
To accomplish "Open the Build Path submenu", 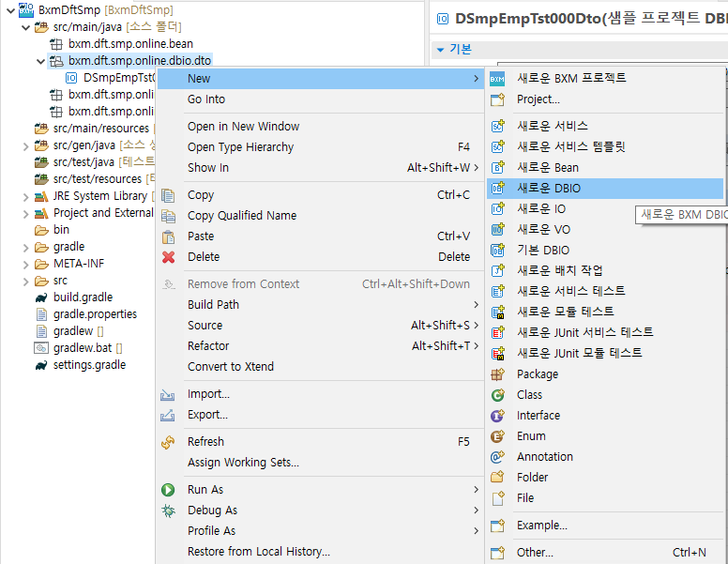I will tap(213, 305).
